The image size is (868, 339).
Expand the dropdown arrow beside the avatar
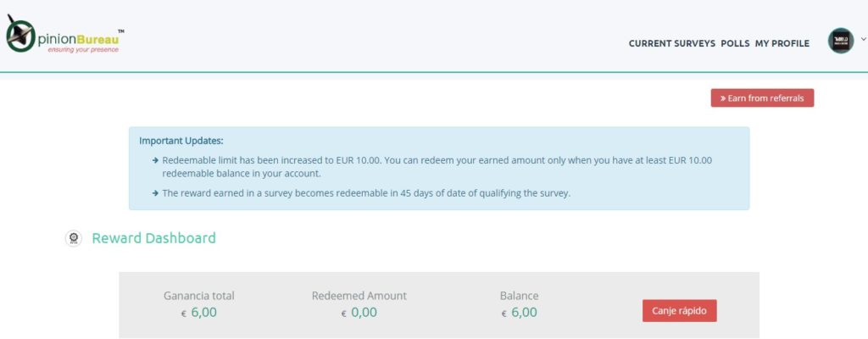(863, 39)
